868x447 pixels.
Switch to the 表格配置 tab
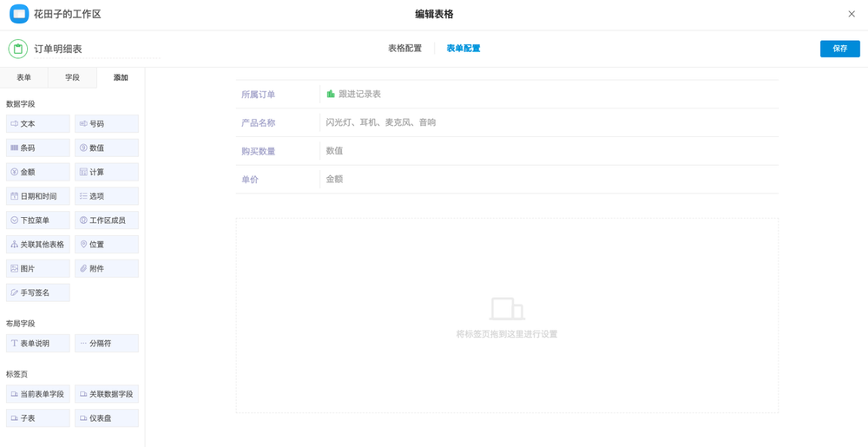404,49
